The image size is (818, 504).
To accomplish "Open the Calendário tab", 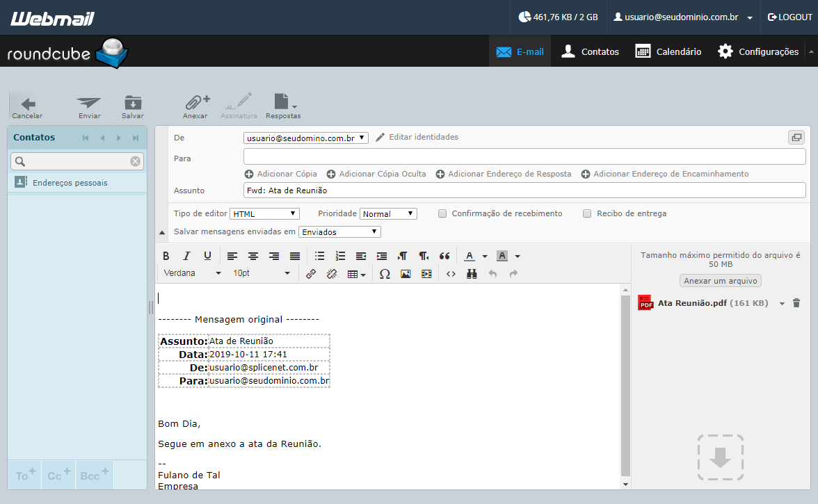I will (x=668, y=51).
